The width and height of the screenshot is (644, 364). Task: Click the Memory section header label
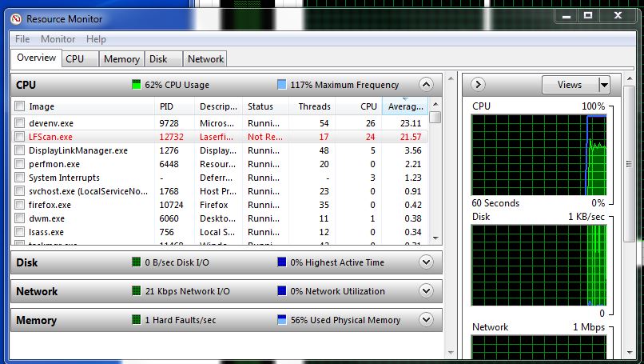36,320
